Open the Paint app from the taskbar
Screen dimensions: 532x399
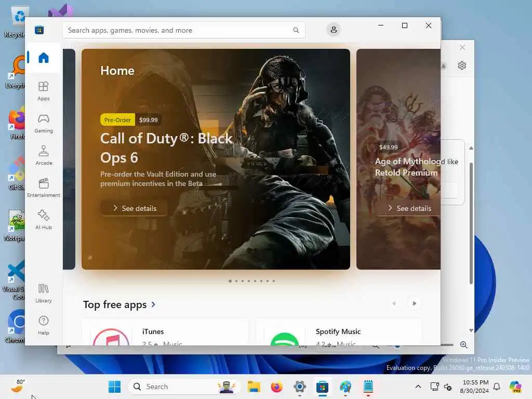[x=345, y=387]
